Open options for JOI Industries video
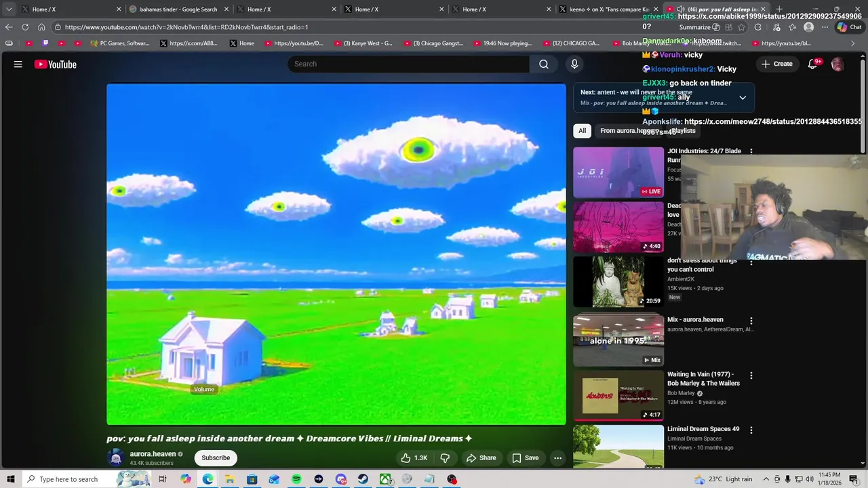The width and height of the screenshot is (868, 488). pyautogui.click(x=751, y=152)
